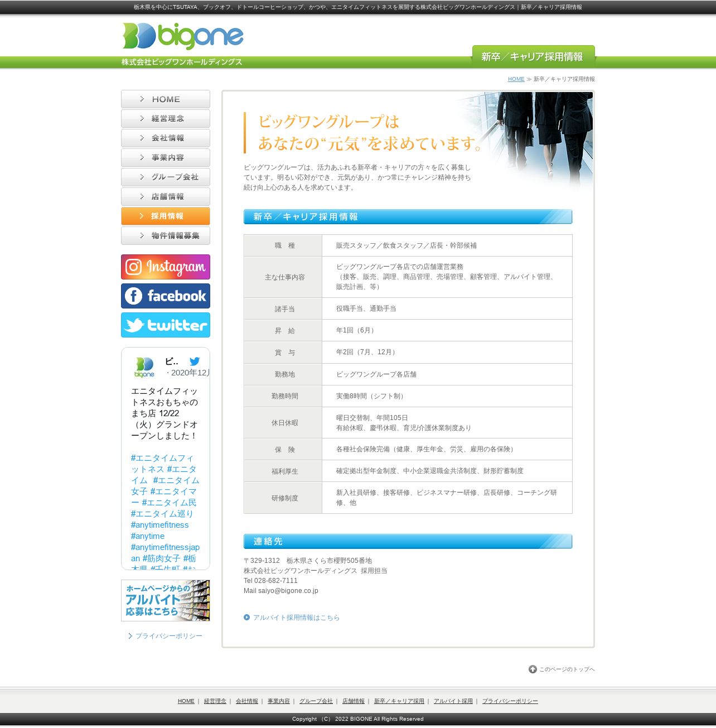
Task: Click the Twitter bird icon in the tweet widget
Action: point(195,361)
